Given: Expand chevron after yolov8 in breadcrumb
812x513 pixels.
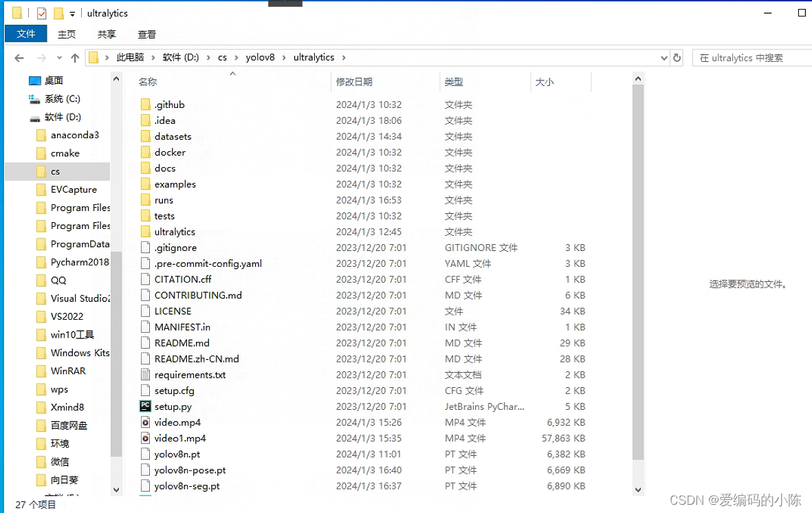Looking at the screenshot, I should click(x=284, y=58).
